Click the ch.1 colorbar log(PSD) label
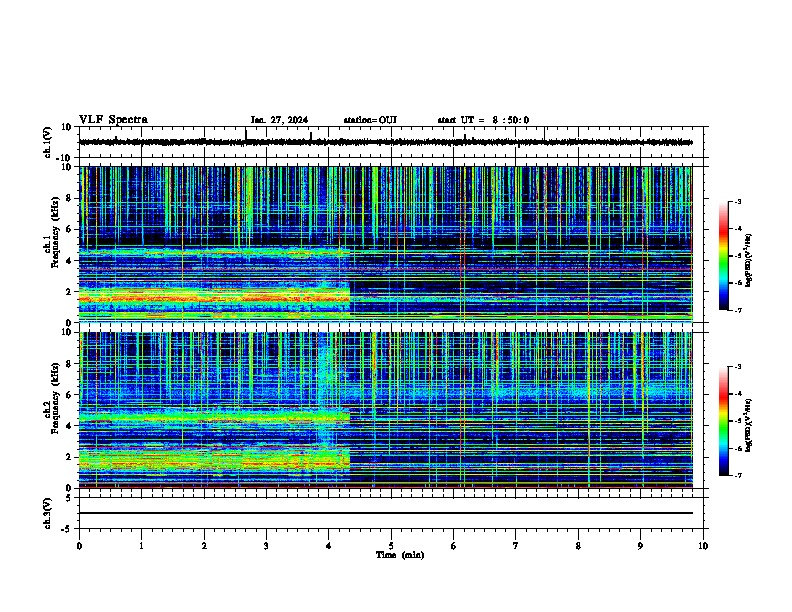 pos(749,260)
